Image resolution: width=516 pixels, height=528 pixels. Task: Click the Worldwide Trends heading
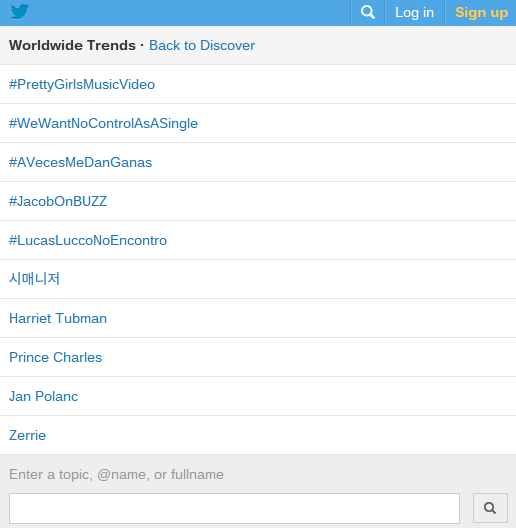coord(72,45)
